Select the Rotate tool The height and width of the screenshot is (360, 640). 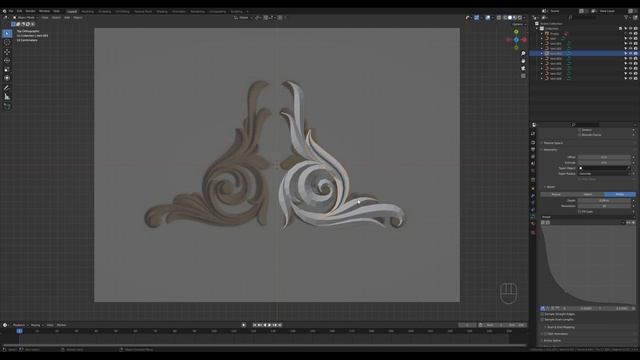coord(7,60)
